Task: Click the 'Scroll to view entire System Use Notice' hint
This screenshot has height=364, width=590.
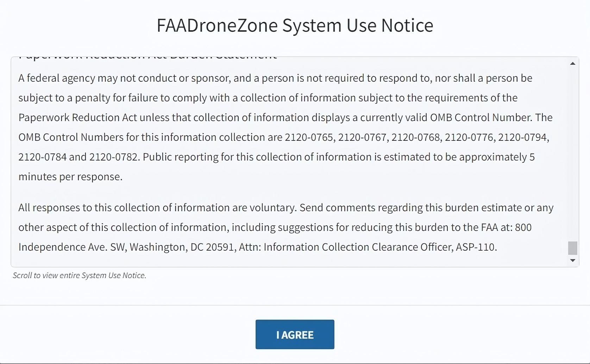Action: (x=80, y=275)
